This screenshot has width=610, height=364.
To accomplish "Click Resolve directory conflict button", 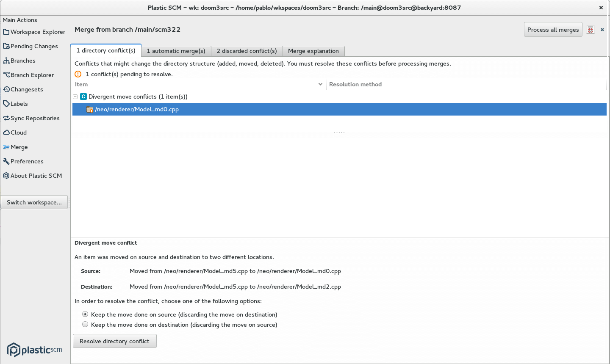I will [x=115, y=341].
